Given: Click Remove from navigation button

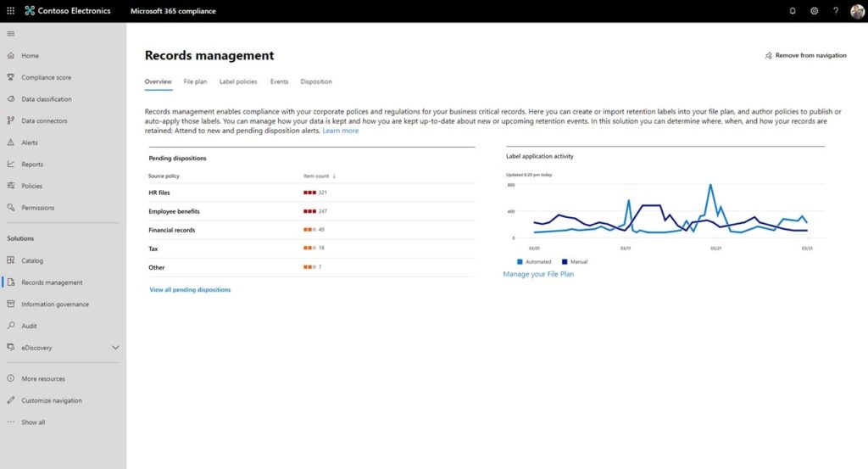Looking at the screenshot, I should (805, 55).
